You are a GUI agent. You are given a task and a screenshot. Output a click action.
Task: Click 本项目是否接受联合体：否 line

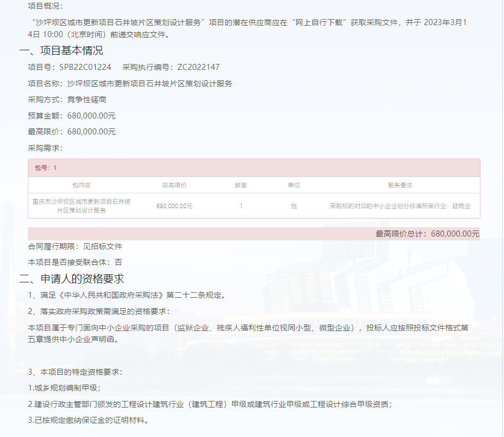[75, 262]
